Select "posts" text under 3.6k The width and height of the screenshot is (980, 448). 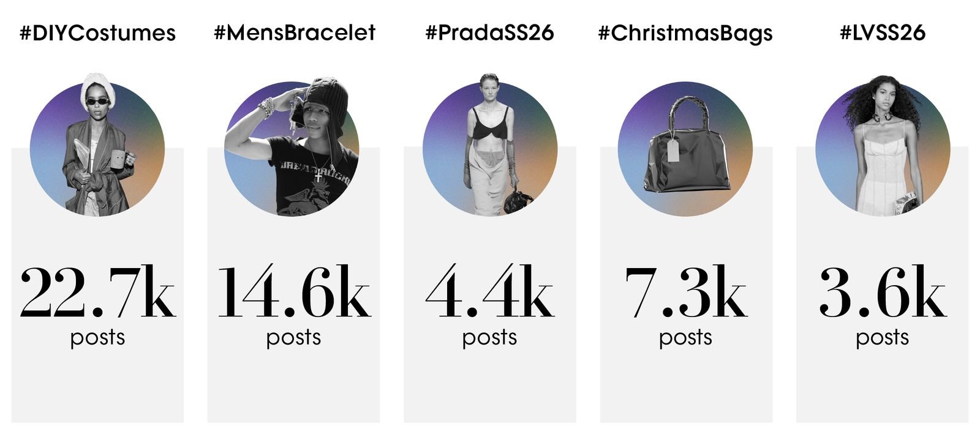[882, 338]
